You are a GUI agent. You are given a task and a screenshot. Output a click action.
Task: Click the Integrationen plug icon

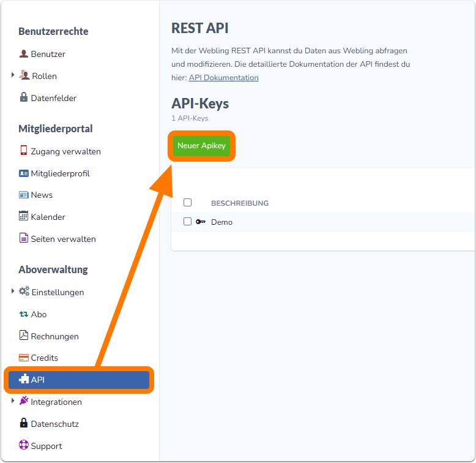(24, 401)
